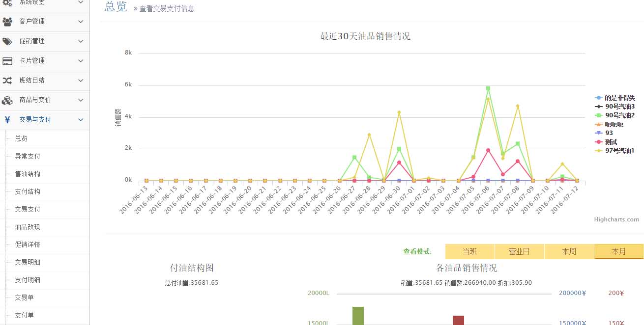Click the 20000L axis label
The image size is (644, 325).
click(319, 293)
